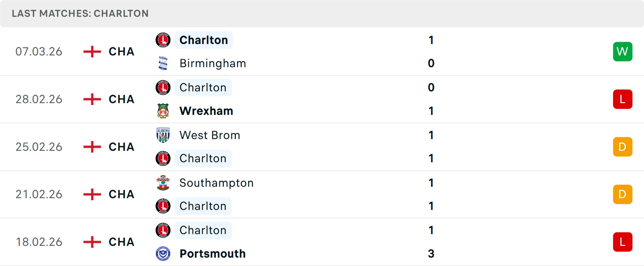The image size is (644, 266).
Task: Click the Wrexham club crest
Action: click(x=163, y=111)
